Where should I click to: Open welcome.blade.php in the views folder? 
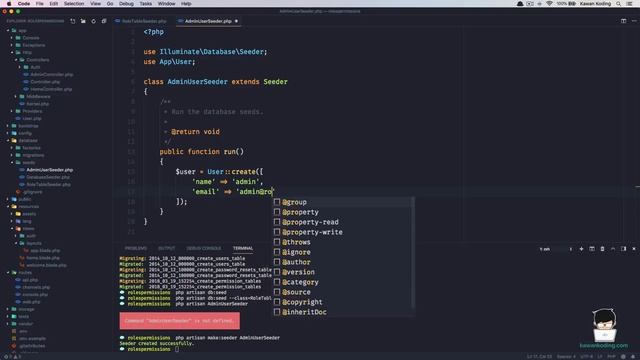47,265
